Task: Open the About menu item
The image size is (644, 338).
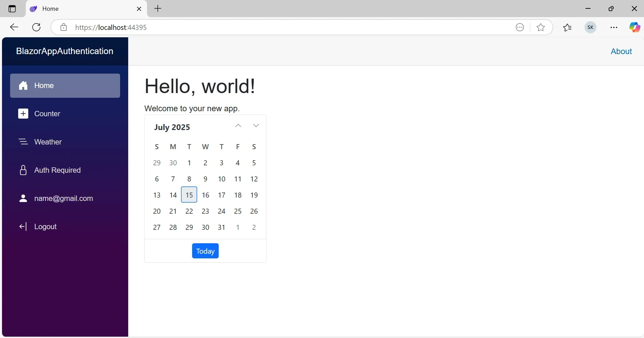Action: (x=621, y=51)
